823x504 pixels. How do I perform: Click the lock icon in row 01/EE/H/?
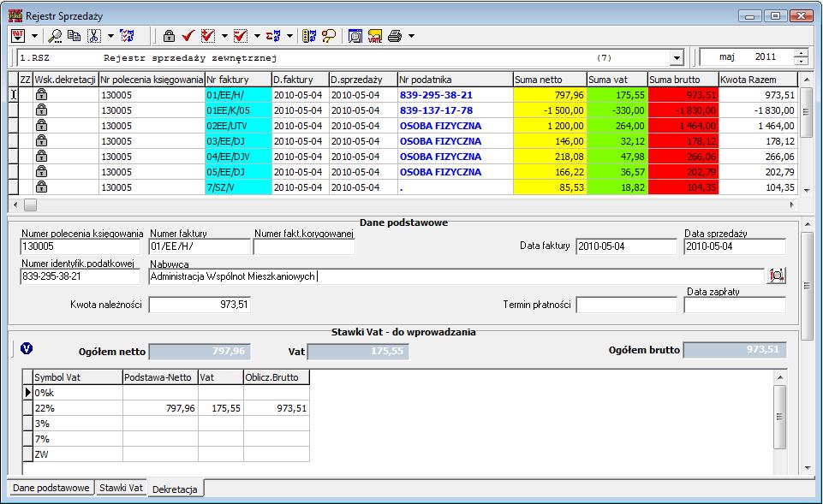click(x=41, y=94)
